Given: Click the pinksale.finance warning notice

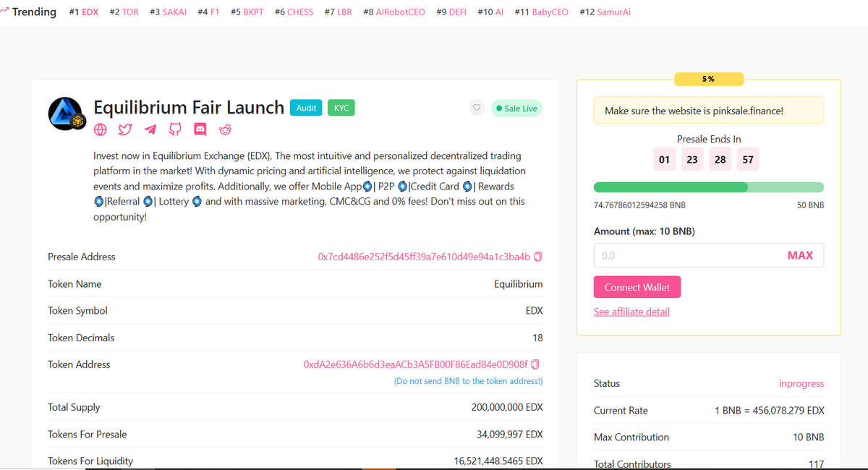Looking at the screenshot, I should click(x=709, y=111).
